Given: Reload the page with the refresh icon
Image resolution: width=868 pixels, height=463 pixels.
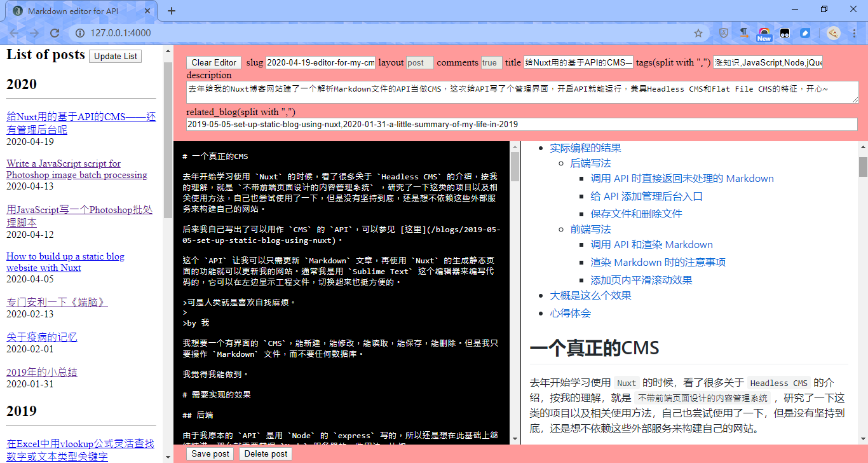Looking at the screenshot, I should 55,33.
